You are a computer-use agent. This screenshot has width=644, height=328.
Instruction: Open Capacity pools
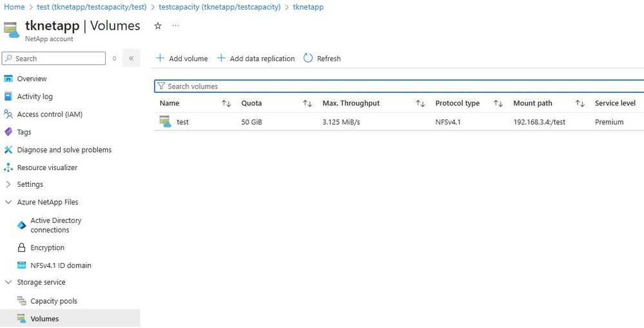point(54,301)
